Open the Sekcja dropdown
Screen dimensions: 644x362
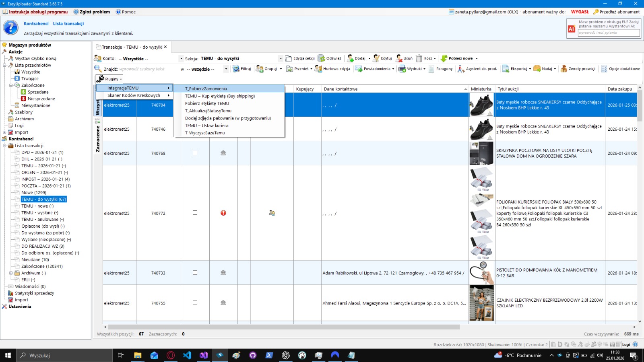(x=281, y=59)
